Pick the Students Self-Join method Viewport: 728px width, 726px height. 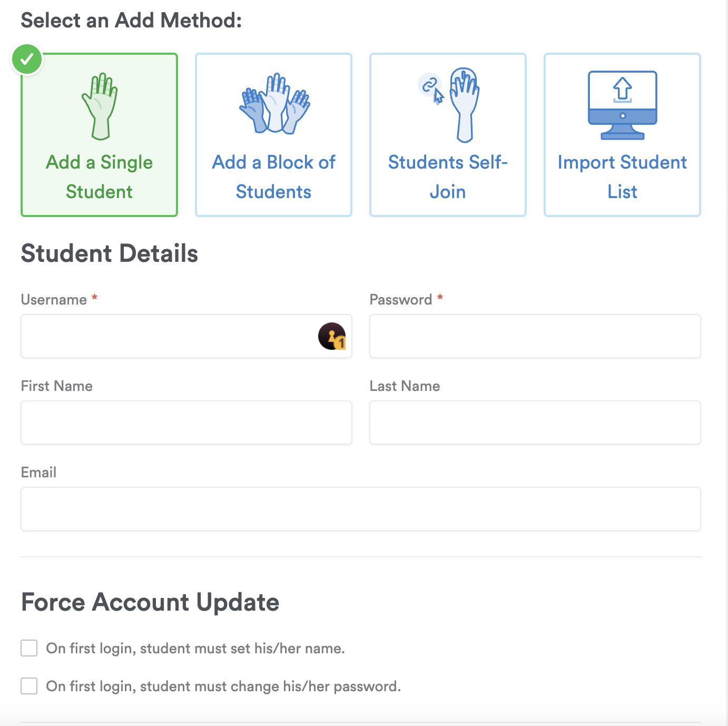[x=448, y=176]
